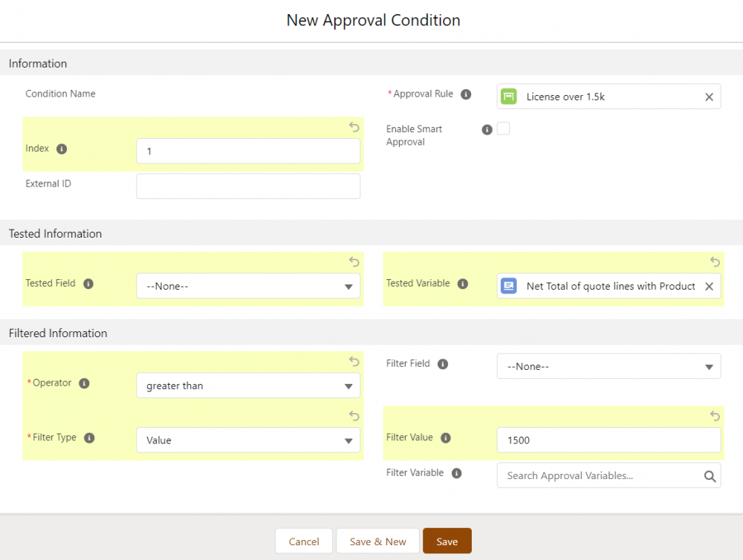Focus the Index input field
The height and width of the screenshot is (560, 743).
tap(248, 151)
